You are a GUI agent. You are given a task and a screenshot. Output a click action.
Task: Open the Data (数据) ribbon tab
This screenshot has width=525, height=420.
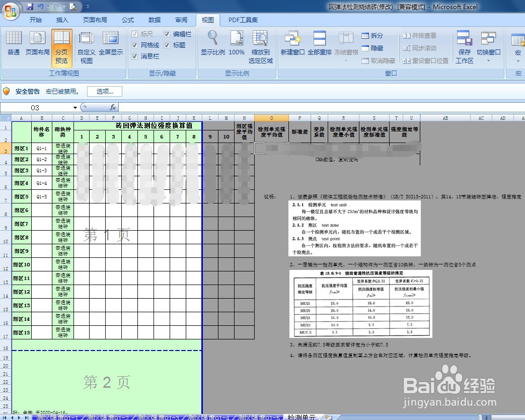pos(155,20)
